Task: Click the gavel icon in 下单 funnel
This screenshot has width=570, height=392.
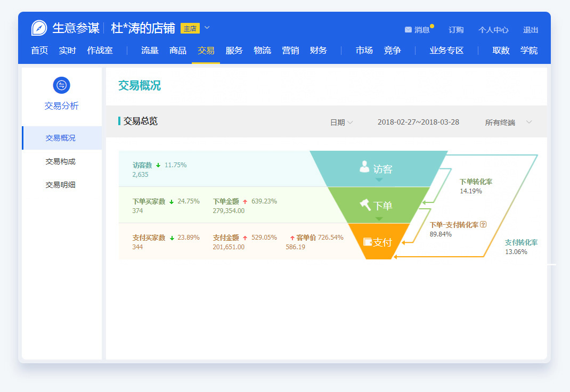Action: click(365, 205)
